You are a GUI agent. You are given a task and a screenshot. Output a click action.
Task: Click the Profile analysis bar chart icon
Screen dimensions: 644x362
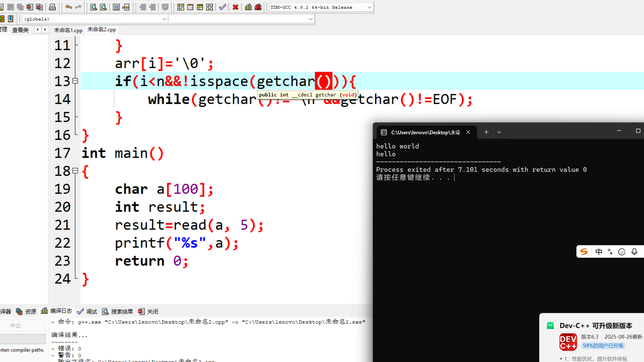pos(248,7)
